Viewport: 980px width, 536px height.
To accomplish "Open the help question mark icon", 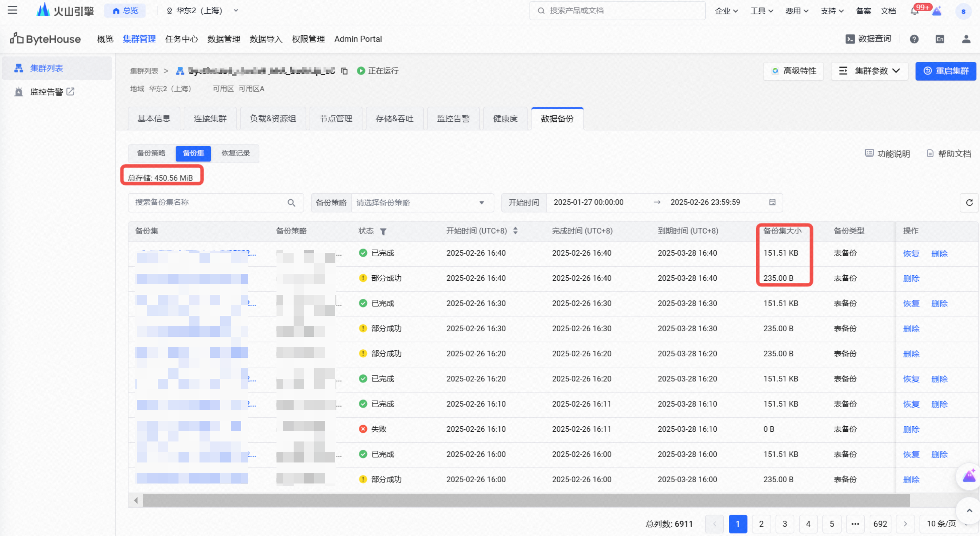I will pos(914,39).
